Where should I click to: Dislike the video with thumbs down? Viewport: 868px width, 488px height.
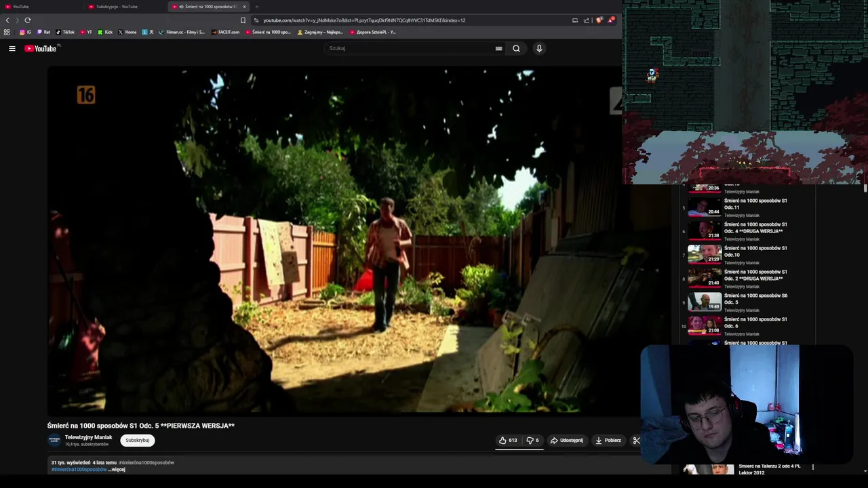click(532, 441)
